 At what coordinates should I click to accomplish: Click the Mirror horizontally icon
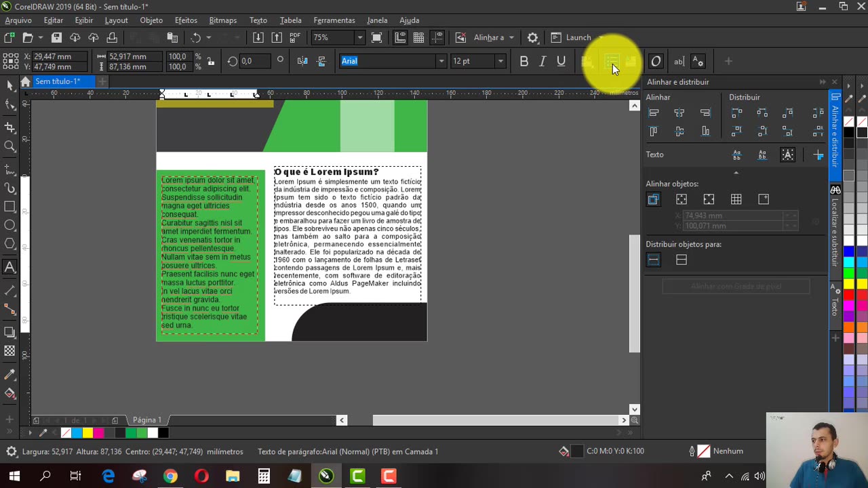tap(302, 61)
